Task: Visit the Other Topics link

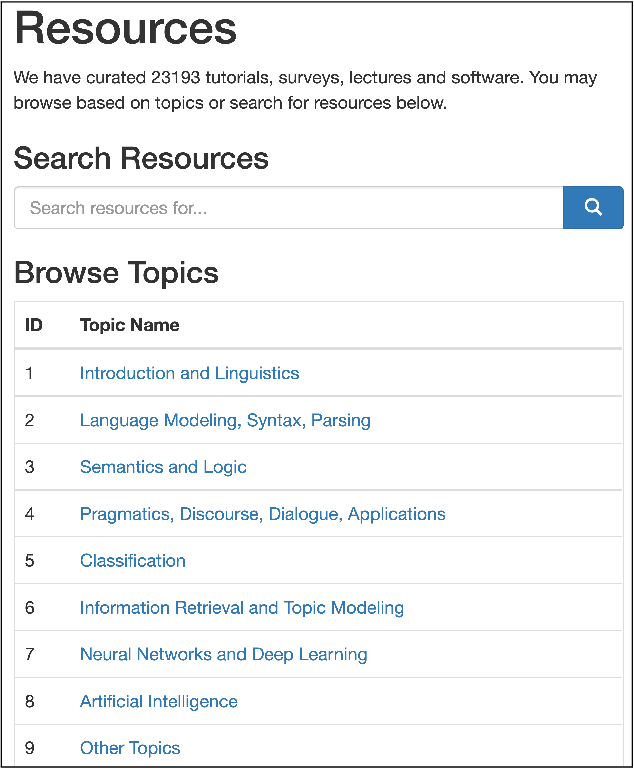Action: pos(130,748)
